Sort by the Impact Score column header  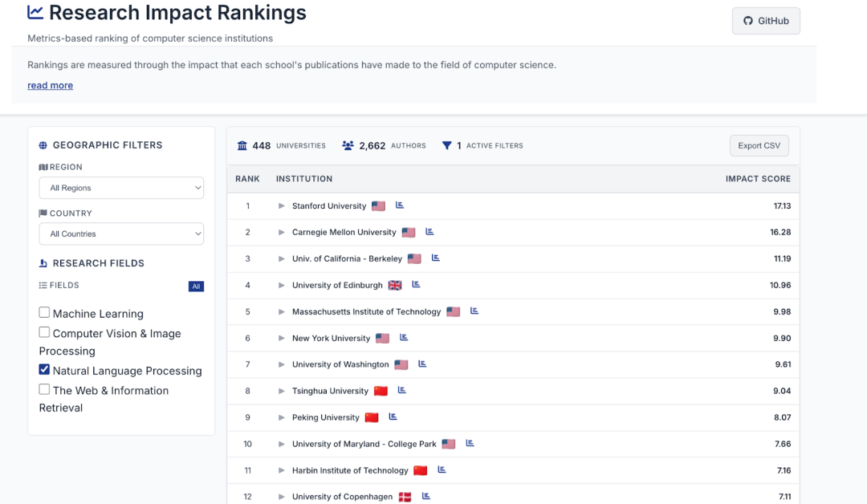pyautogui.click(x=757, y=179)
